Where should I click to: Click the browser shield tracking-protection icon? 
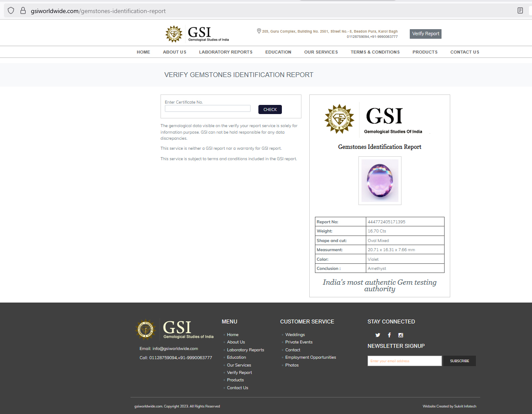[11, 11]
